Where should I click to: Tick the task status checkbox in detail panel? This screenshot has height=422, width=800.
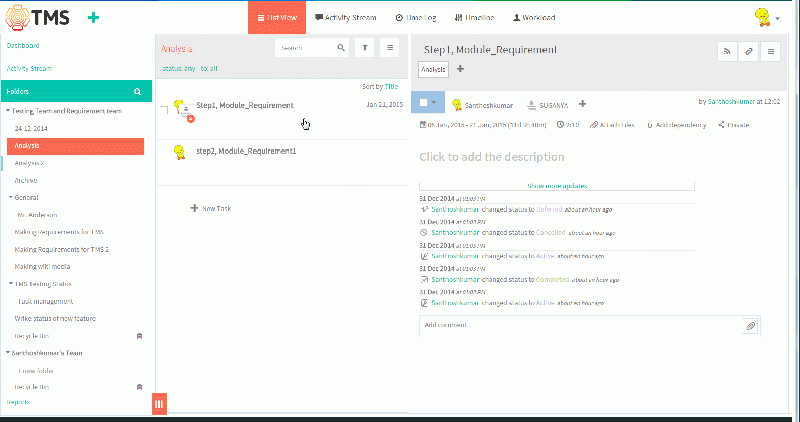pos(423,103)
